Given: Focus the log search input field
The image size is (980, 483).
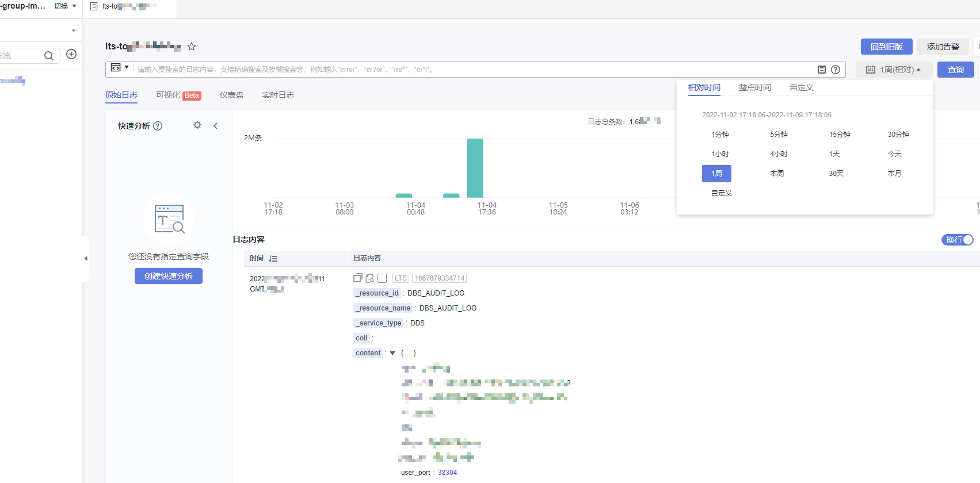Looking at the screenshot, I should [x=472, y=70].
